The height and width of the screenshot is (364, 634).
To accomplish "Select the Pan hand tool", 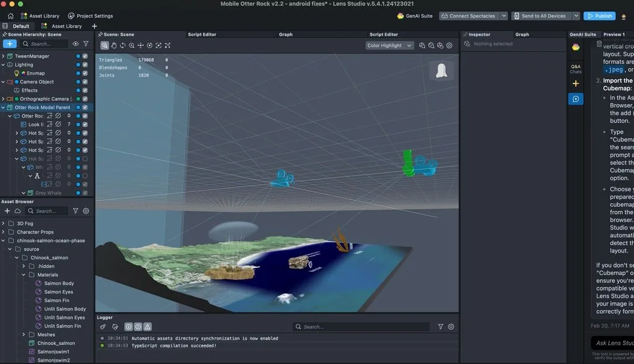I will 114,45.
